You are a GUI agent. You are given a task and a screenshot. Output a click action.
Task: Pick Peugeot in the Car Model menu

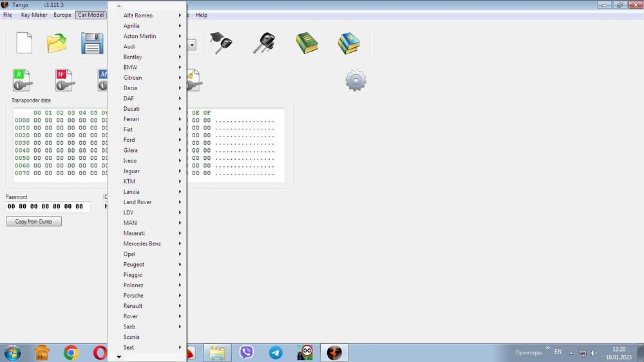(147, 265)
